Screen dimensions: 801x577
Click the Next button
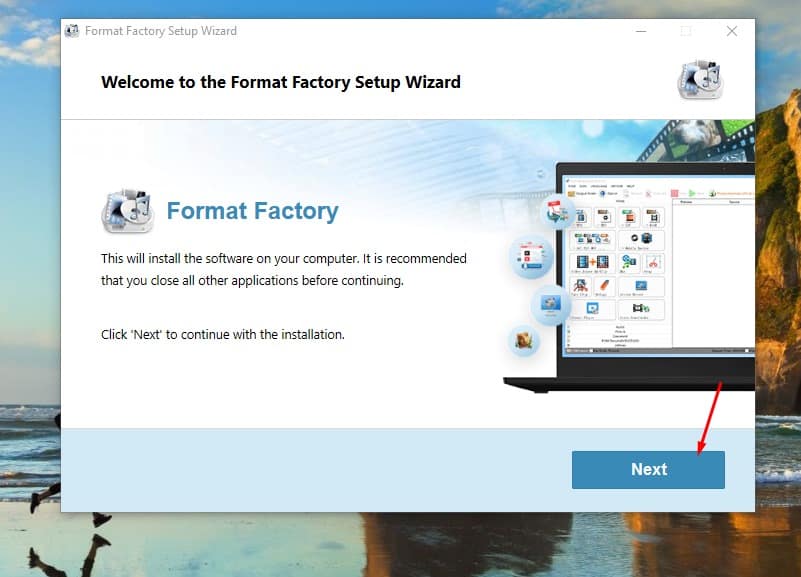click(x=648, y=469)
